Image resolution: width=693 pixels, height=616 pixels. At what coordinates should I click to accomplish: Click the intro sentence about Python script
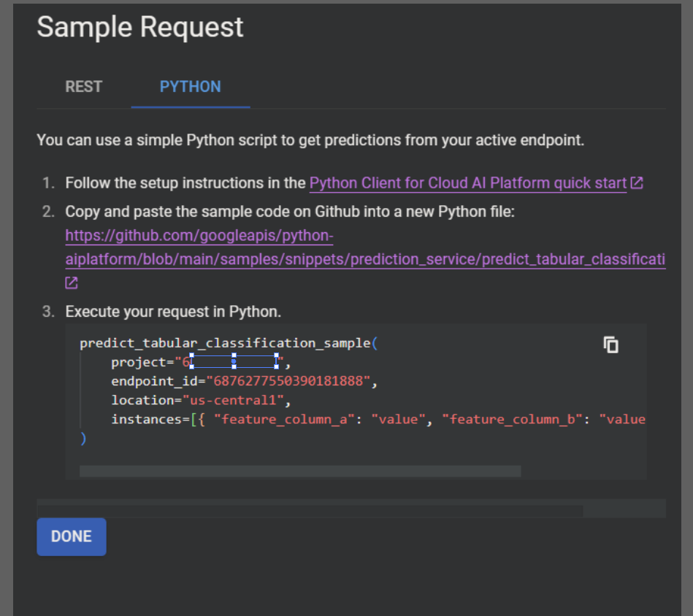click(x=310, y=140)
